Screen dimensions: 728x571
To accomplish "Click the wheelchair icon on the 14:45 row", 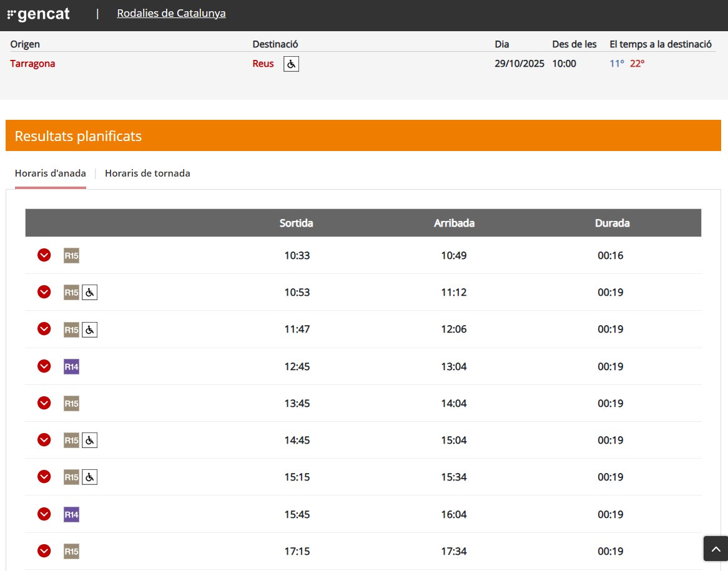I will [90, 440].
